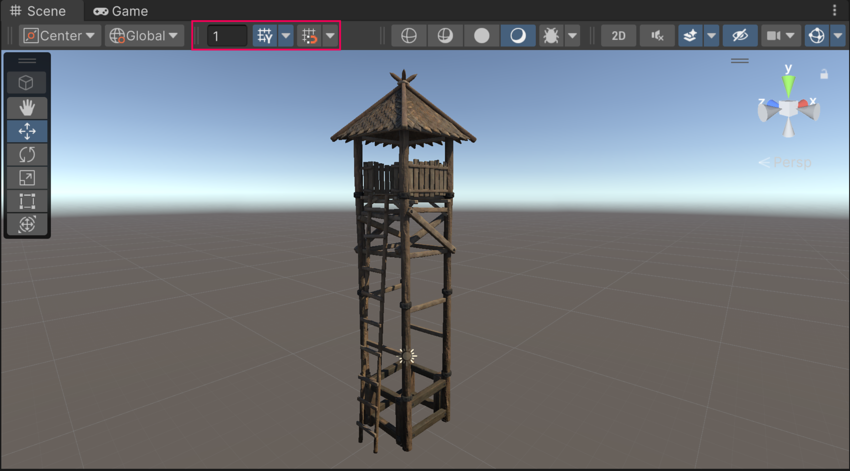The height and width of the screenshot is (471, 850).
Task: Toggle 2D view mode
Action: coord(618,36)
